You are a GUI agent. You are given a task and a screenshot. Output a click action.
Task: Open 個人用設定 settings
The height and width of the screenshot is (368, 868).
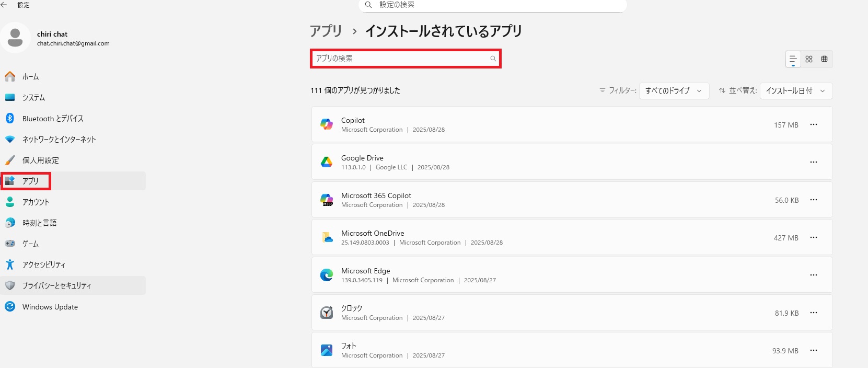pyautogui.click(x=73, y=160)
